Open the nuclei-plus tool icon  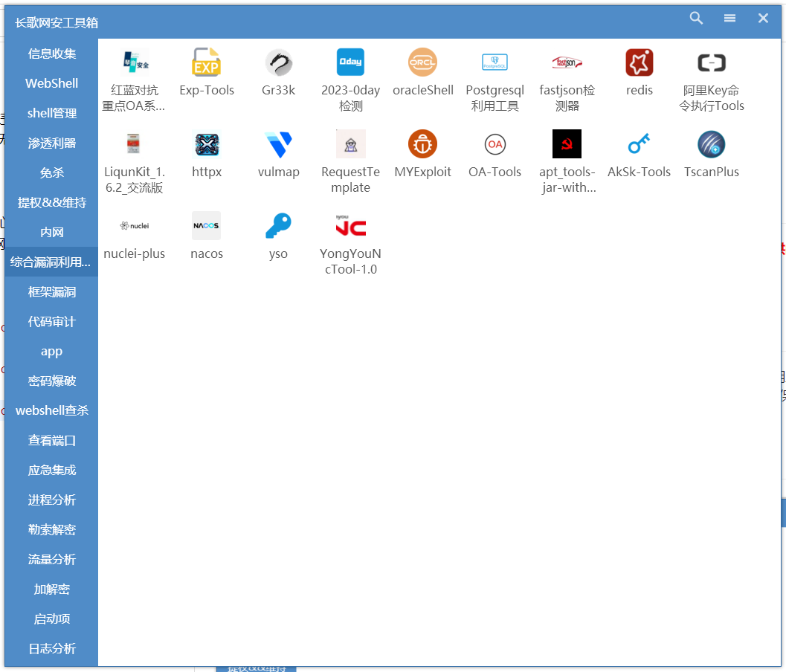pos(135,226)
